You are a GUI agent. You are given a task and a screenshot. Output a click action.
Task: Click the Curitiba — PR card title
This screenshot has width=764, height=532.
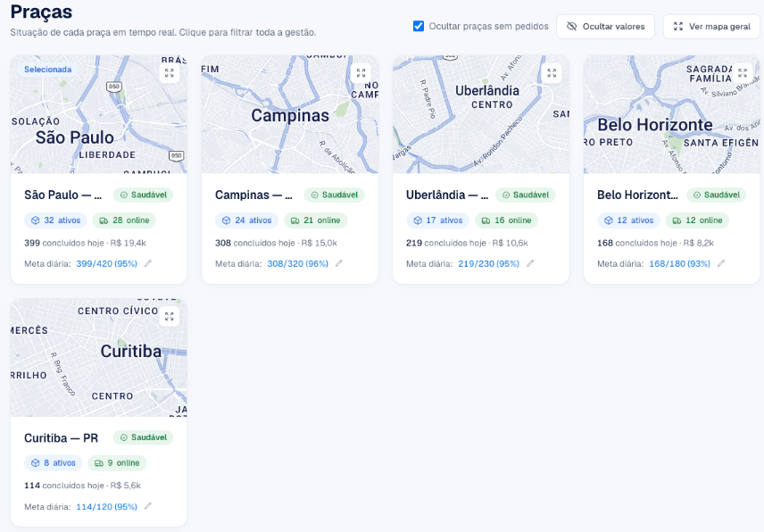(62, 438)
